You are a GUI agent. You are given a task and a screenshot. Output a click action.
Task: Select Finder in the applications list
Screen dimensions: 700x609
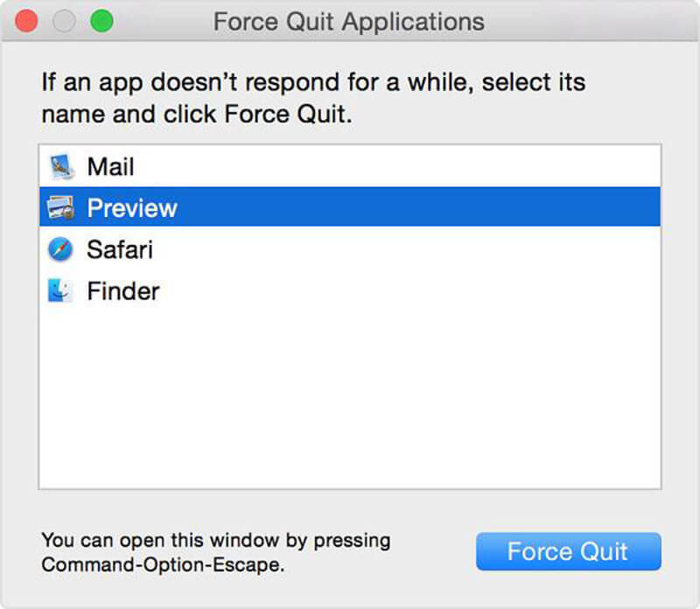tap(262, 291)
